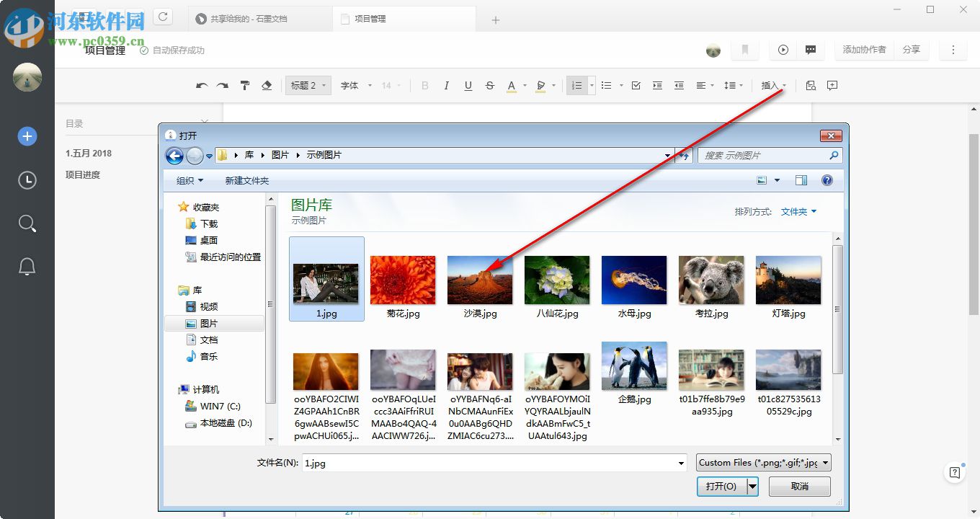
Task: Click the refresh button near the tabs
Action: click(163, 17)
